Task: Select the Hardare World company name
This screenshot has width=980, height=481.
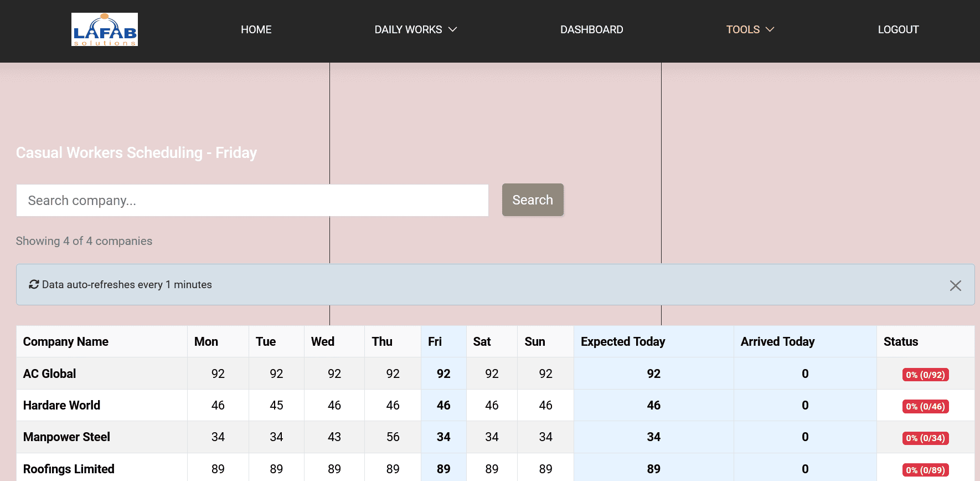Action: coord(61,405)
